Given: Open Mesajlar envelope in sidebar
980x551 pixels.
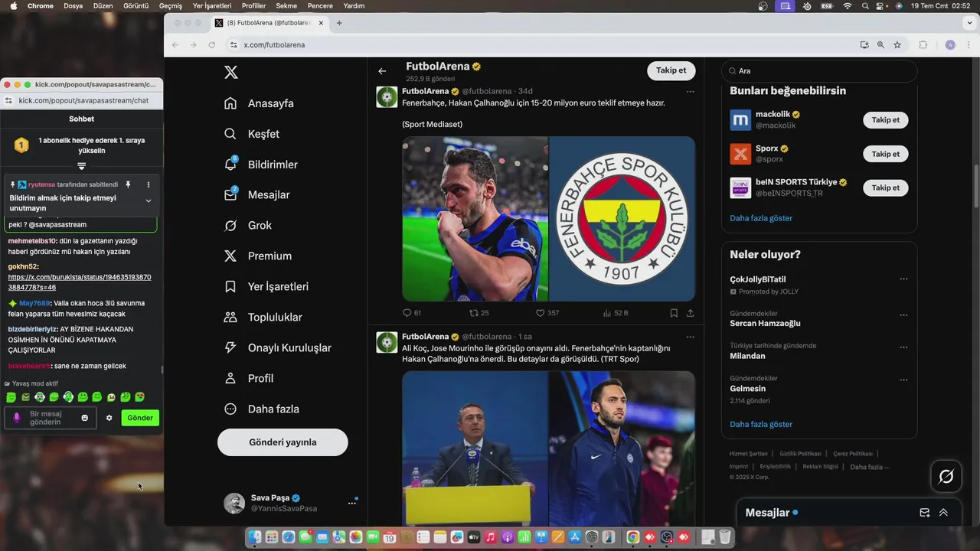Looking at the screenshot, I should [x=256, y=195].
